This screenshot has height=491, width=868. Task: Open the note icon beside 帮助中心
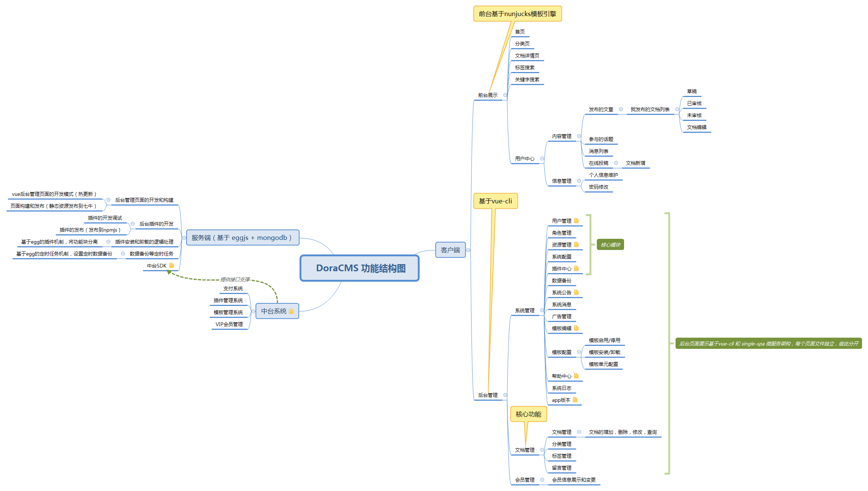click(576, 376)
